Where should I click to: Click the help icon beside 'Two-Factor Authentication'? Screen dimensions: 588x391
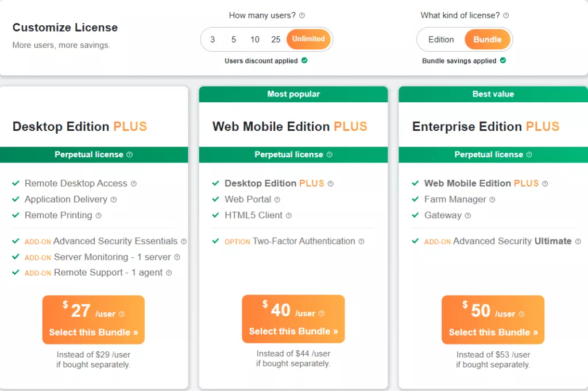(362, 241)
